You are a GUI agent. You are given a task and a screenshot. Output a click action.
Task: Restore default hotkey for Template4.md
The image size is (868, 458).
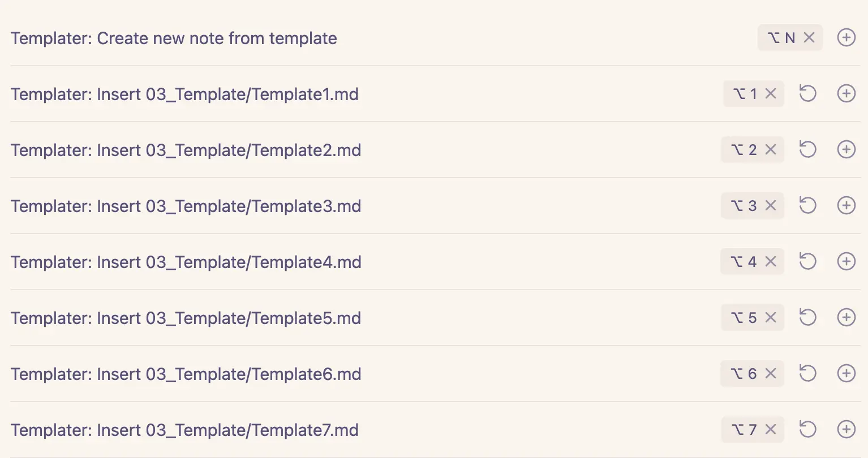coord(807,261)
